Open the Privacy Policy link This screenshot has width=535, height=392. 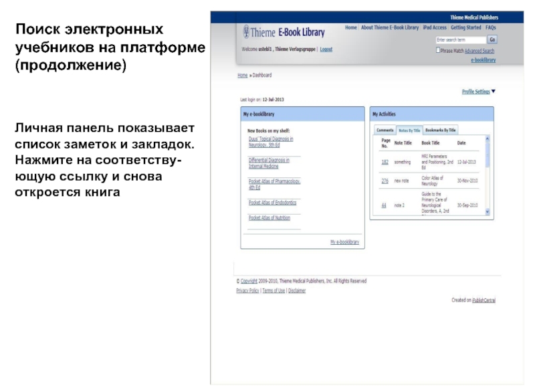247,291
